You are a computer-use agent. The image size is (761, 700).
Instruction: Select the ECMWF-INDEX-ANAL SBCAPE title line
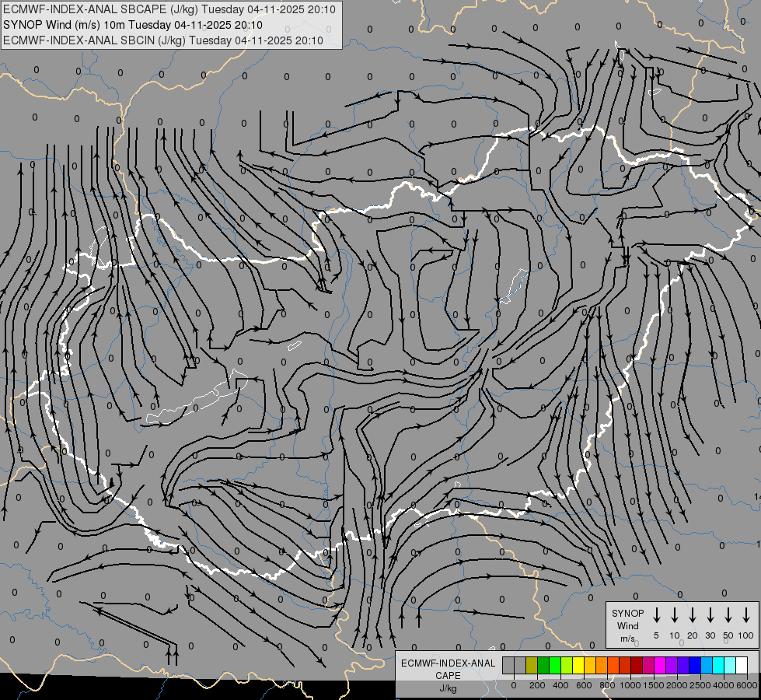pyautogui.click(x=169, y=9)
